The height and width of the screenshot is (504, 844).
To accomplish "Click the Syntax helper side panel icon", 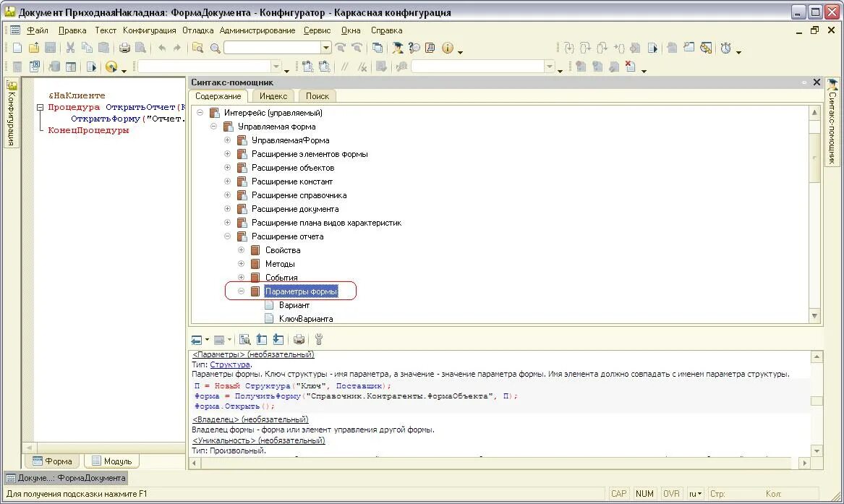I will point(832,85).
